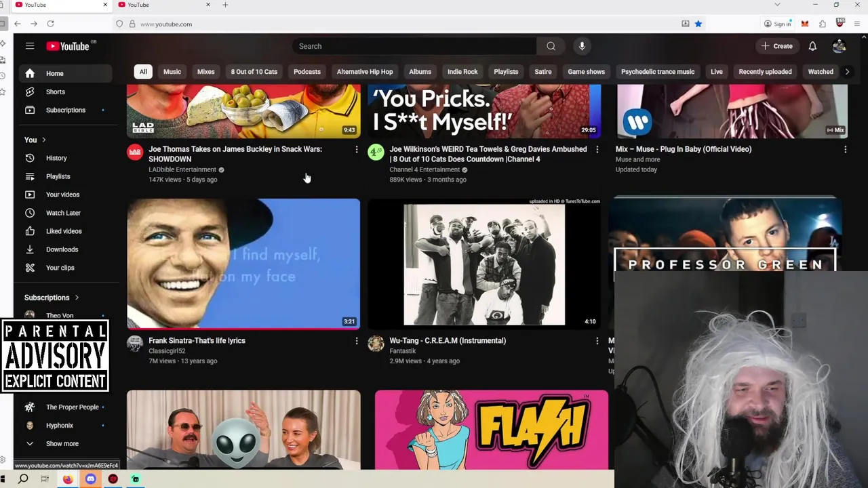Open Joe Thomas Takes on James Buckley title

235,154
